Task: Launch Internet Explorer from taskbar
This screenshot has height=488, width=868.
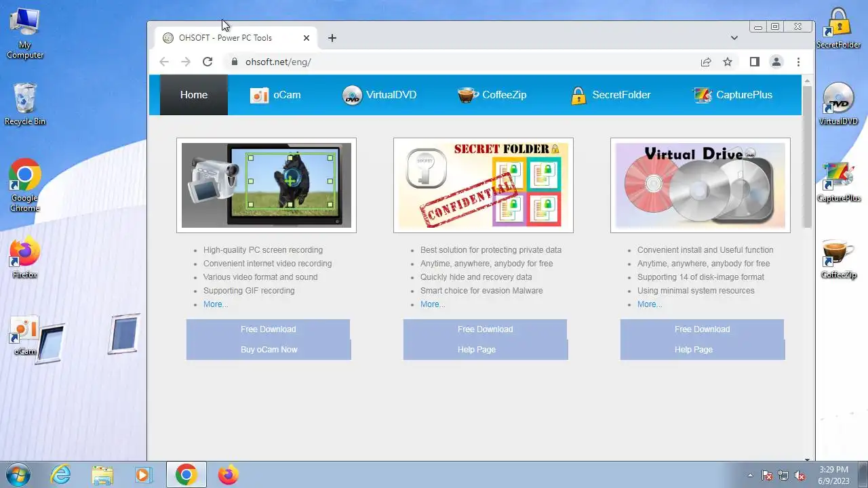Action: (61, 475)
